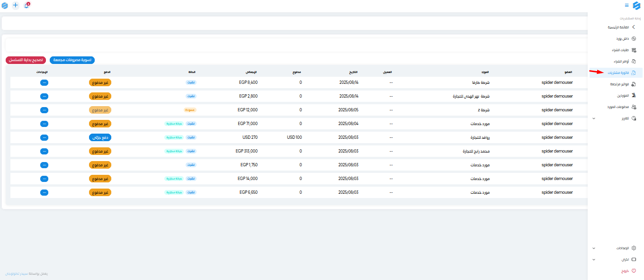Click published tag on EGP 2,800 row
The height and width of the screenshot is (280, 644).
(190, 96)
